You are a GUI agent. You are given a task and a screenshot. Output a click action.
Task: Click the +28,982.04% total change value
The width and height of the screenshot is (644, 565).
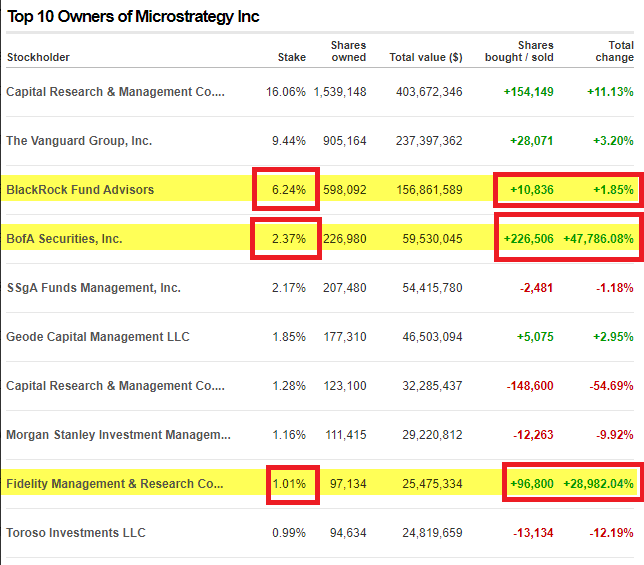598,484
